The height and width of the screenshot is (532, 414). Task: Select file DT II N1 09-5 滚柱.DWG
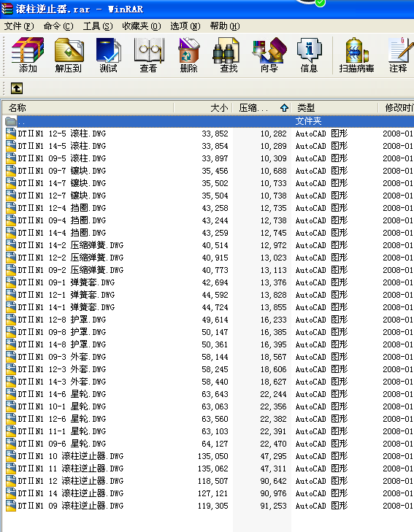point(62,158)
